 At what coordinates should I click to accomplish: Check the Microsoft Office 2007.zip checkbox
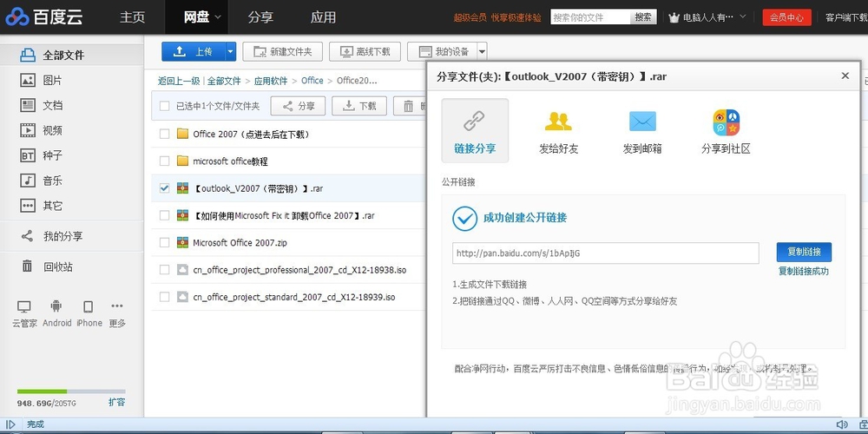pyautogui.click(x=164, y=242)
